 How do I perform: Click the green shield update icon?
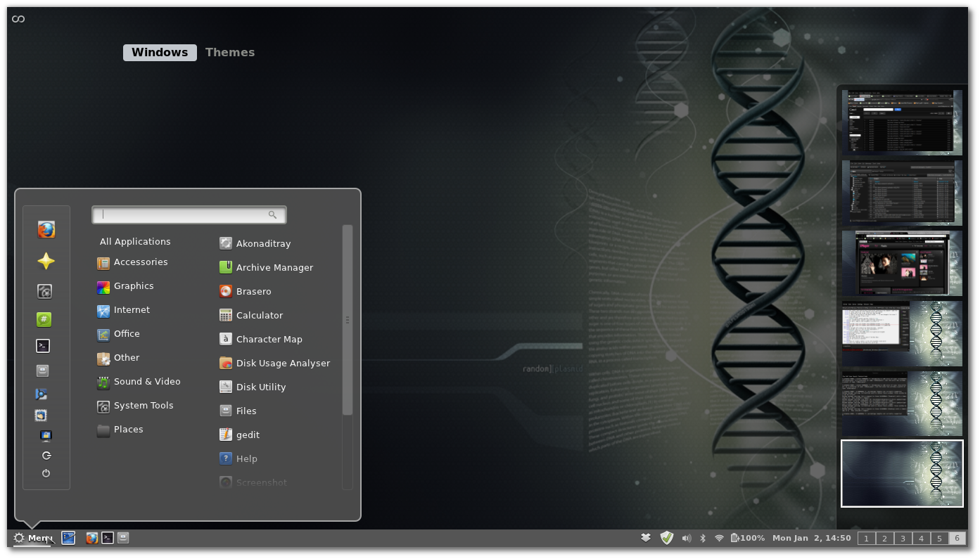point(666,538)
